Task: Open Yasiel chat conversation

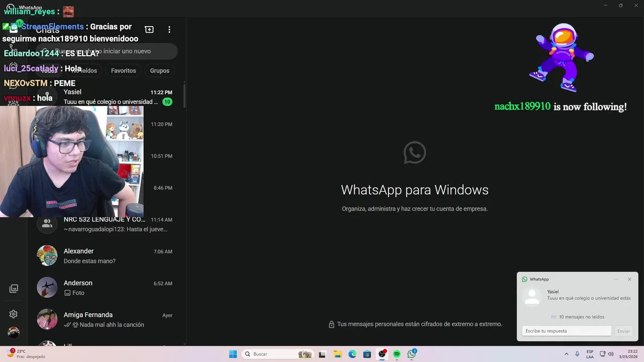Action: (107, 97)
